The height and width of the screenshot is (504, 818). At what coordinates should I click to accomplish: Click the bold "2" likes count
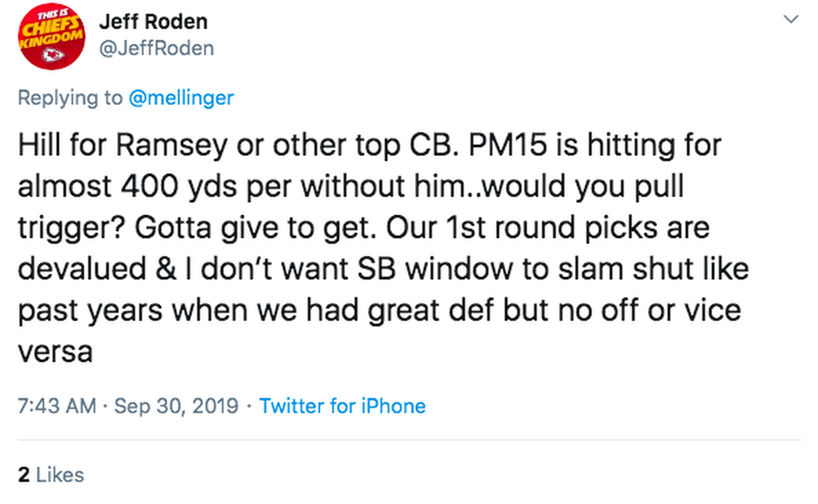[x=24, y=475]
